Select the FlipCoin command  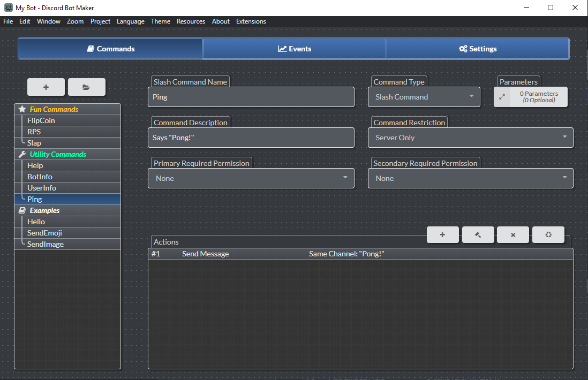tap(67, 120)
